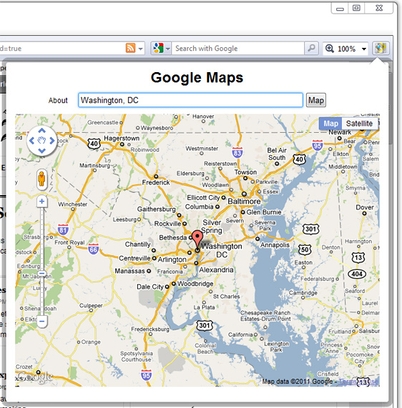Screen dimensions: 402x408
Task: Click the Fredericksburg label on map
Action: (x=150, y=329)
